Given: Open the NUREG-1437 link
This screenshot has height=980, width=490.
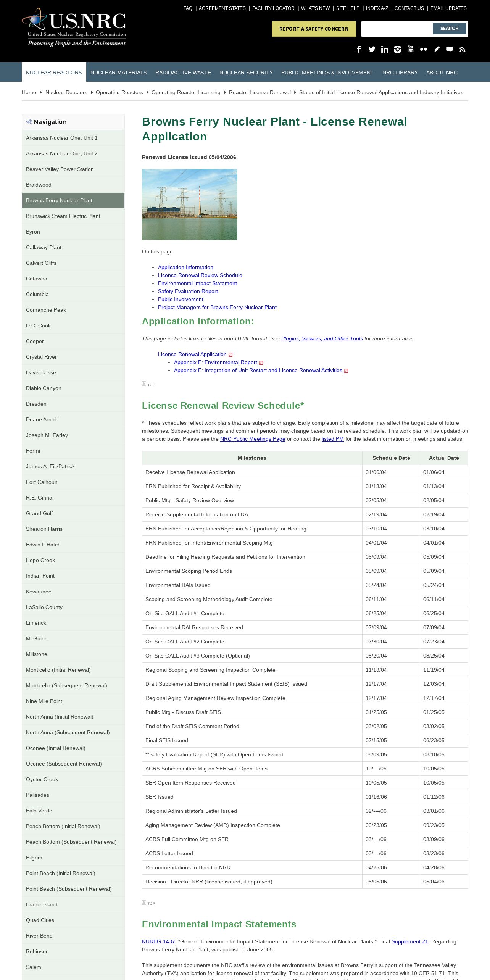Looking at the screenshot, I should [158, 941].
